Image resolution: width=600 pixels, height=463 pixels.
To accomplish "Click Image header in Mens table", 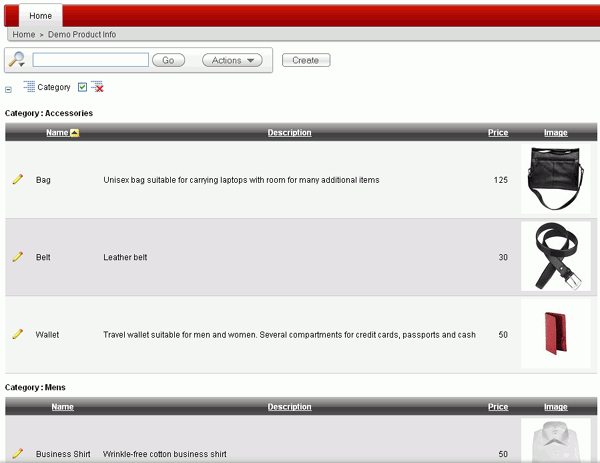I will [556, 407].
